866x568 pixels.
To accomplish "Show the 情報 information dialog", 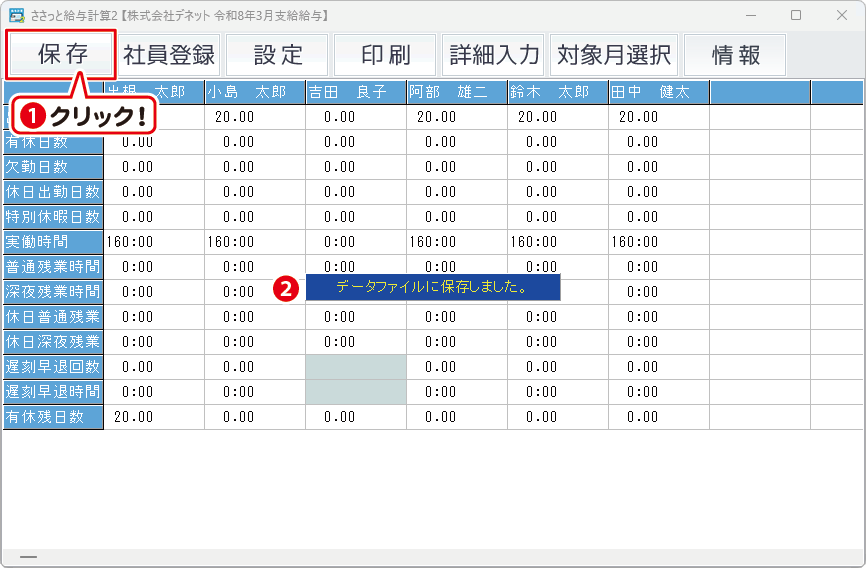I will [x=735, y=55].
